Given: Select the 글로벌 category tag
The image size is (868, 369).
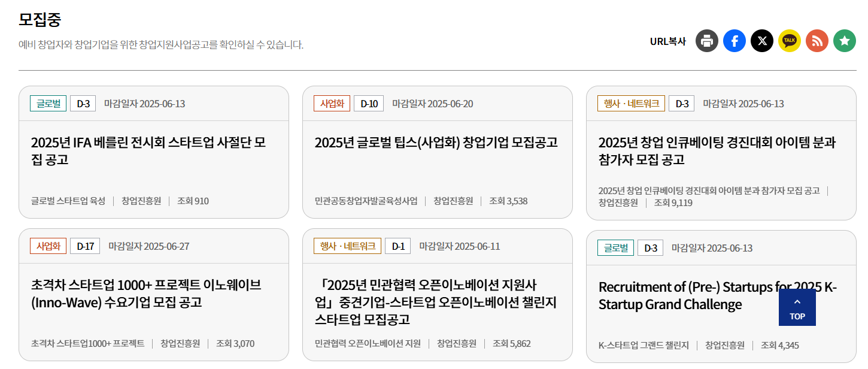Looking at the screenshot, I should tap(48, 102).
